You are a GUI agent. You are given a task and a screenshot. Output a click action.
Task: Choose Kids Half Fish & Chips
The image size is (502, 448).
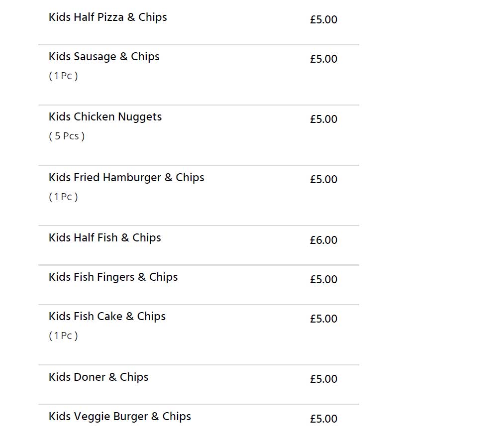104,238
